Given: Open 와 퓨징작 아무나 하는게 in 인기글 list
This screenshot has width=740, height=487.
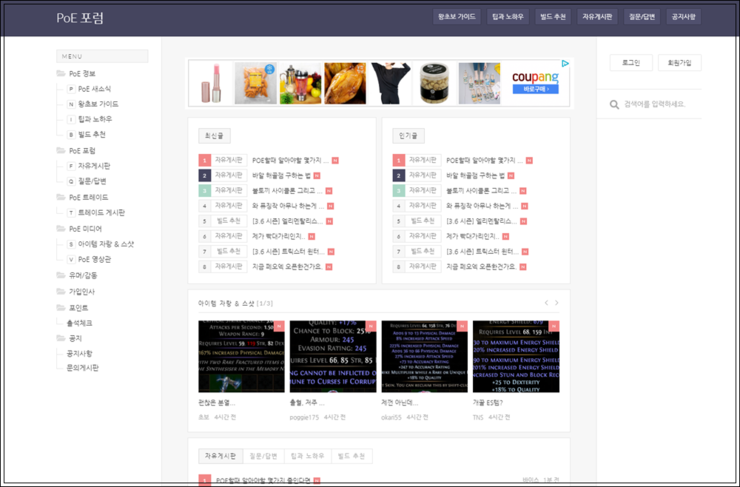Looking at the screenshot, I should tap(482, 206).
